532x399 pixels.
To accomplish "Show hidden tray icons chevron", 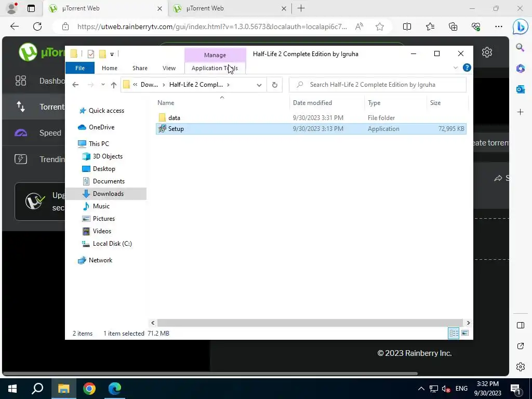I will click(421, 389).
